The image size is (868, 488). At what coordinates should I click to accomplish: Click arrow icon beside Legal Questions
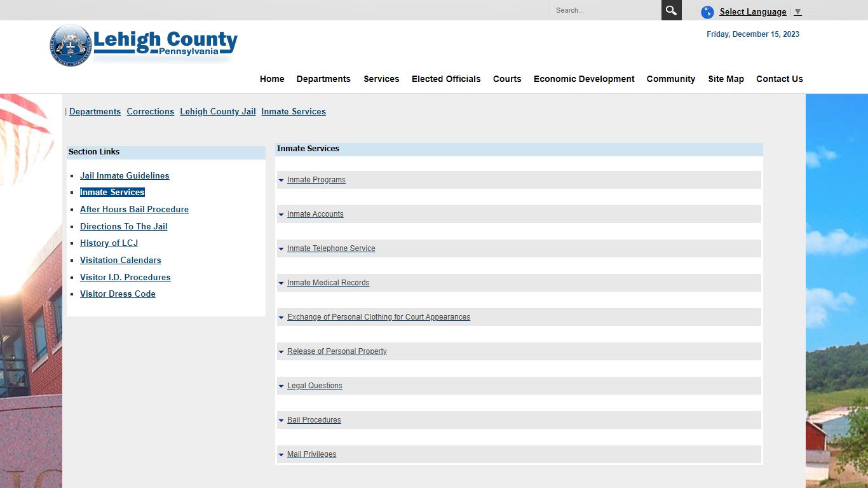pyautogui.click(x=281, y=386)
